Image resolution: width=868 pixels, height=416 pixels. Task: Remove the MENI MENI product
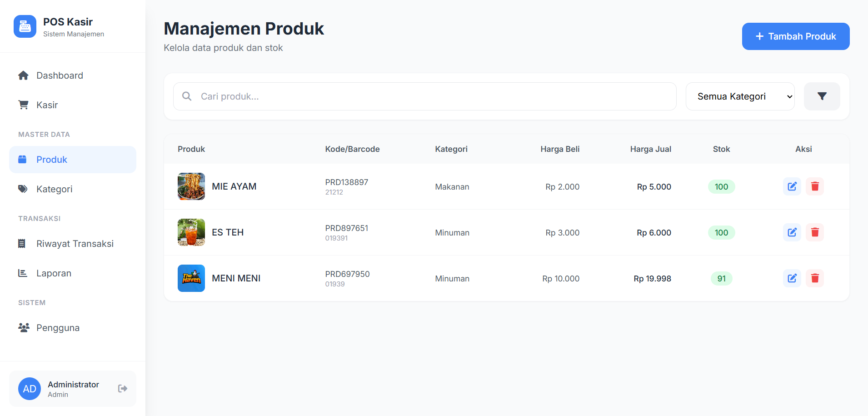(815, 278)
